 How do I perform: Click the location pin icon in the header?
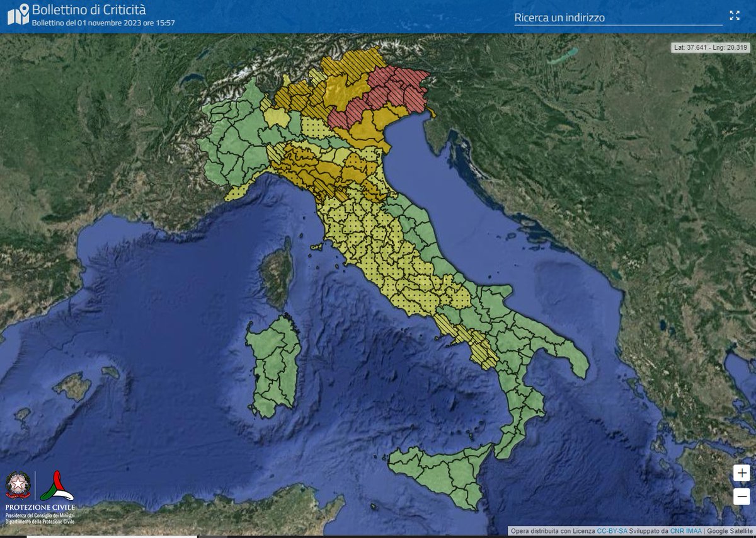click(x=24, y=9)
